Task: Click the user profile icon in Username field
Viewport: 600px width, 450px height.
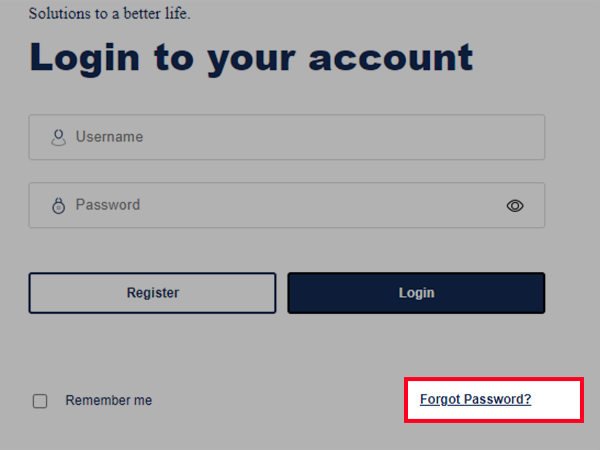Action: (59, 137)
